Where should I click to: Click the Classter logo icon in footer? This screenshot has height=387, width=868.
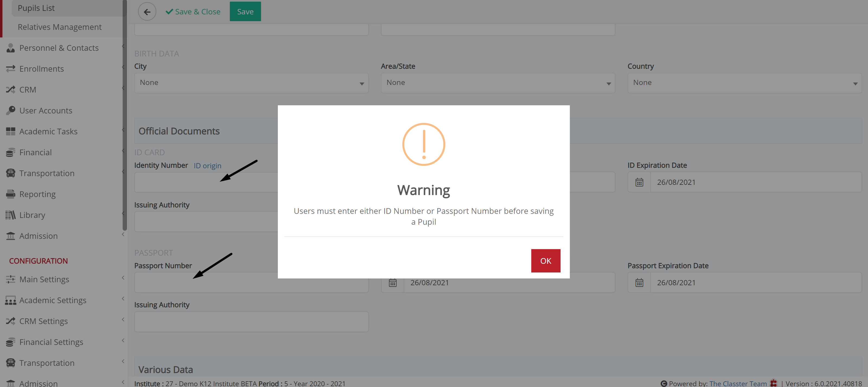coord(774,383)
